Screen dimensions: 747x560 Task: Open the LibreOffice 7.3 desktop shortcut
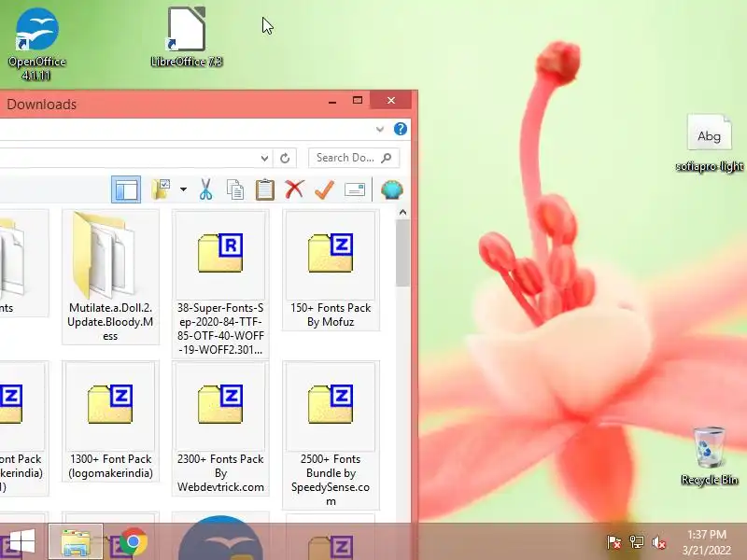pos(186,37)
